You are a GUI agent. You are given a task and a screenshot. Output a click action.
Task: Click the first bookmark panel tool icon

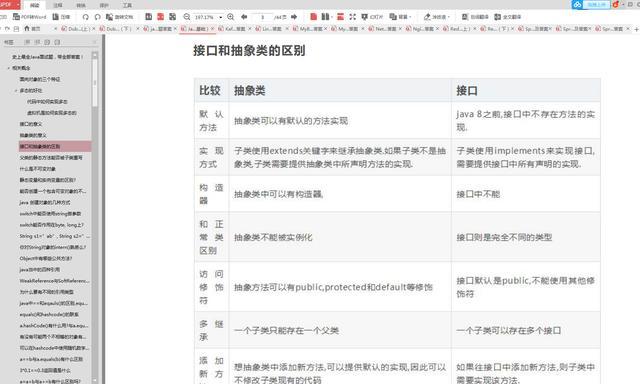pyautogui.click(x=27, y=42)
